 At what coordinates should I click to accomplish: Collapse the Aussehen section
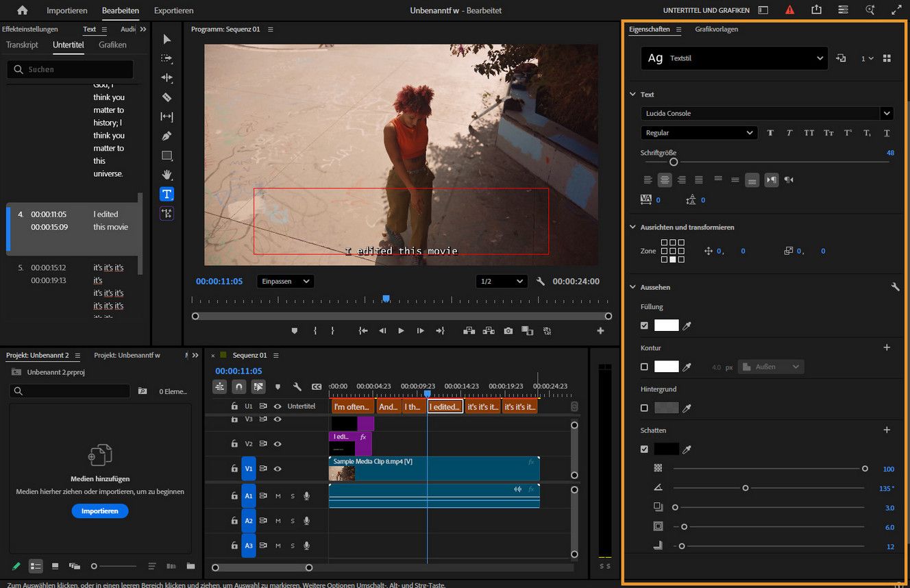click(632, 287)
